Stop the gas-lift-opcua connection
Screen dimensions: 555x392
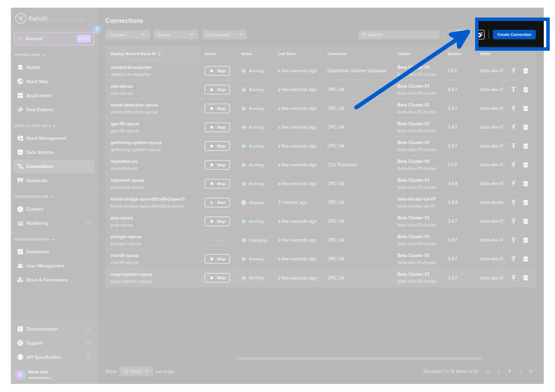tap(217, 127)
